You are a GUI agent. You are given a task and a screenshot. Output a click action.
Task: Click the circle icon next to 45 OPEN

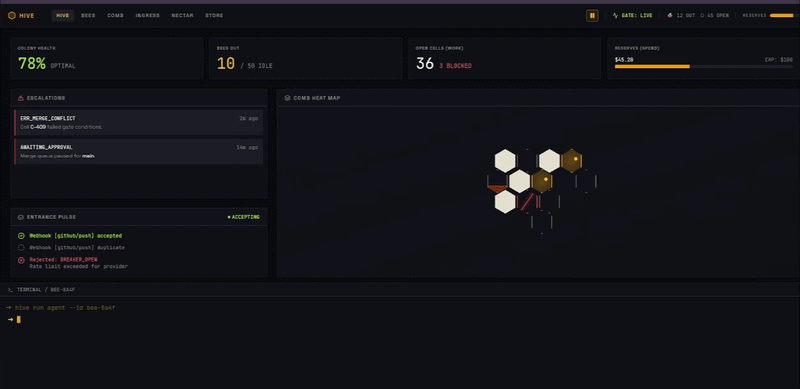[702, 15]
